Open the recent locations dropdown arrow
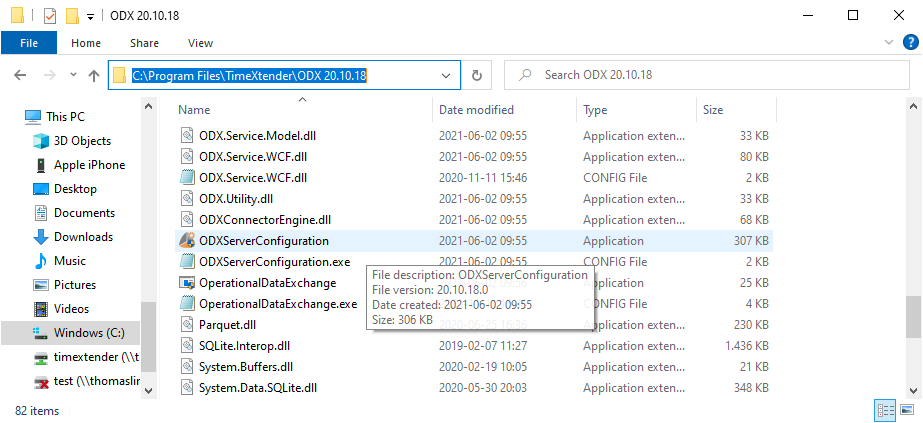923x423 pixels. pyautogui.click(x=73, y=75)
